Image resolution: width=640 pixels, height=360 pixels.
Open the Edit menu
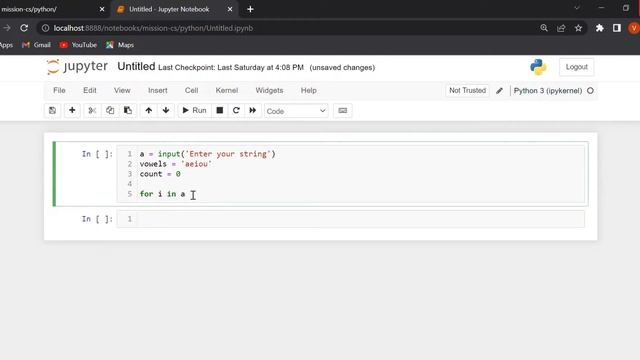click(90, 91)
